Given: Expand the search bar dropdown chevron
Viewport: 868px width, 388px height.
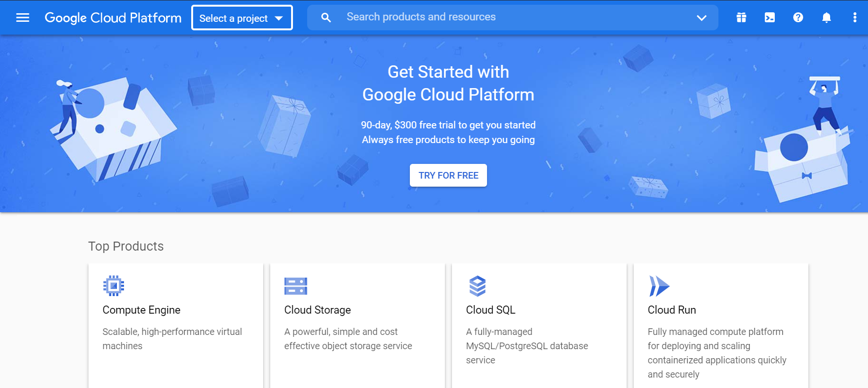Looking at the screenshot, I should point(701,18).
